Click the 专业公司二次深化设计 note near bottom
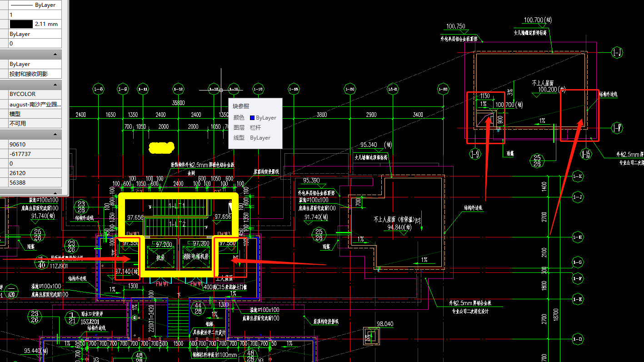The width and height of the screenshot is (644, 362). pyautogui.click(x=470, y=312)
